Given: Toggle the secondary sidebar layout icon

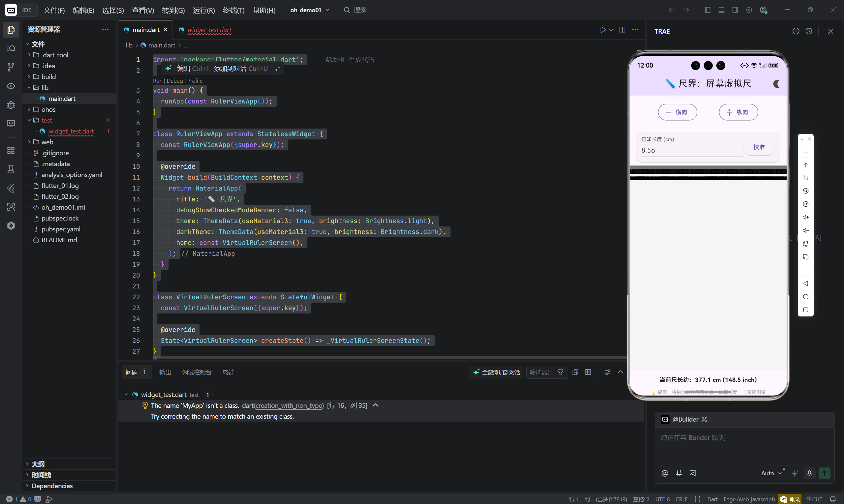Looking at the screenshot, I should pyautogui.click(x=735, y=10).
